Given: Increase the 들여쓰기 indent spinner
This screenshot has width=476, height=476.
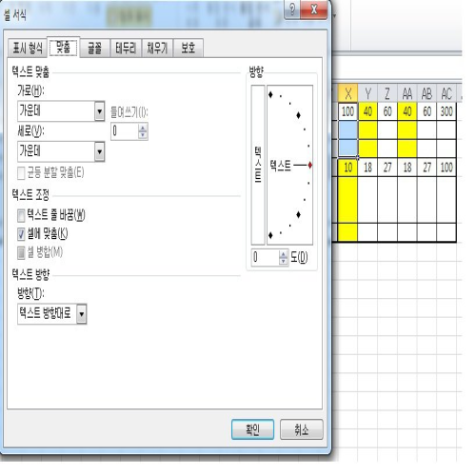Looking at the screenshot, I should point(143,128).
